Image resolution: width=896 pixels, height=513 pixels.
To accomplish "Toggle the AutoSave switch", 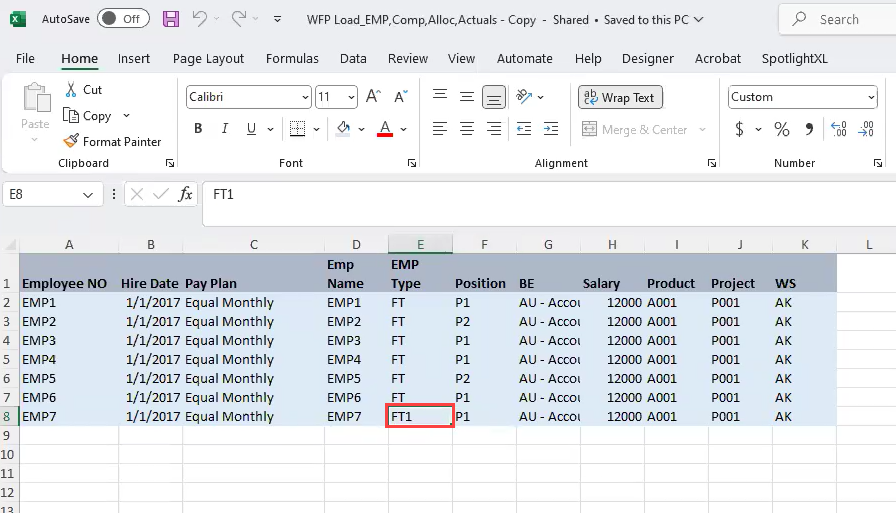I will [x=123, y=19].
